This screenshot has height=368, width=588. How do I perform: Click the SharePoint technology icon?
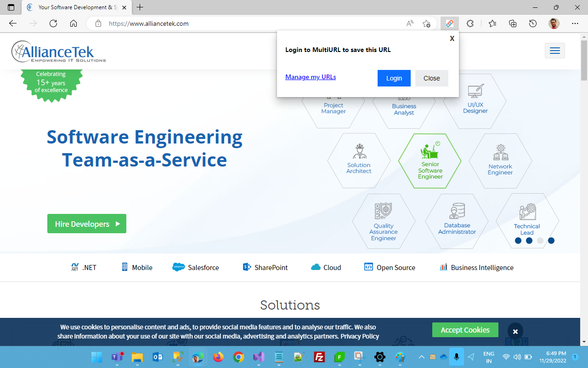coord(247,267)
